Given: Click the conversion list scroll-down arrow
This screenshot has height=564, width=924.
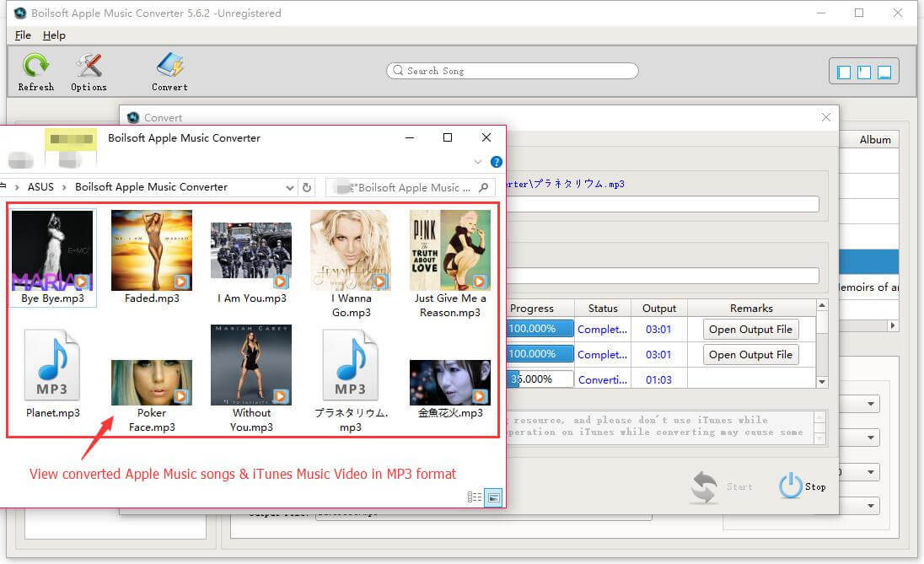Looking at the screenshot, I should 822,382.
